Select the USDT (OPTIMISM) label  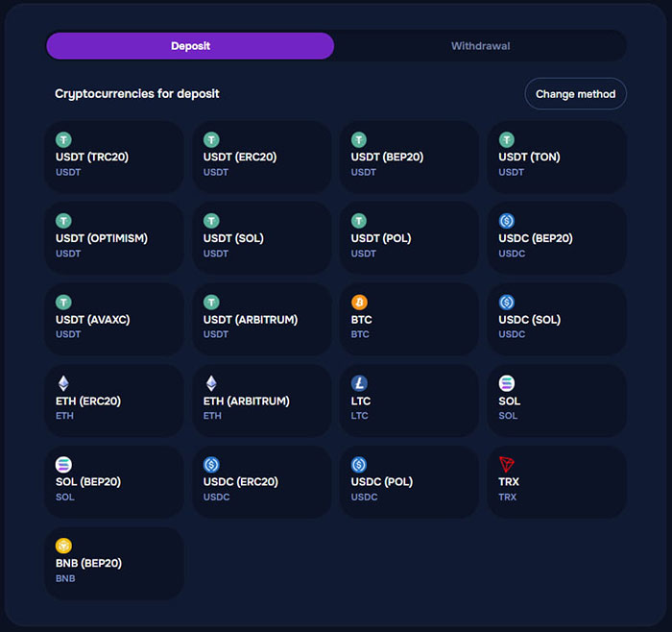tap(102, 238)
